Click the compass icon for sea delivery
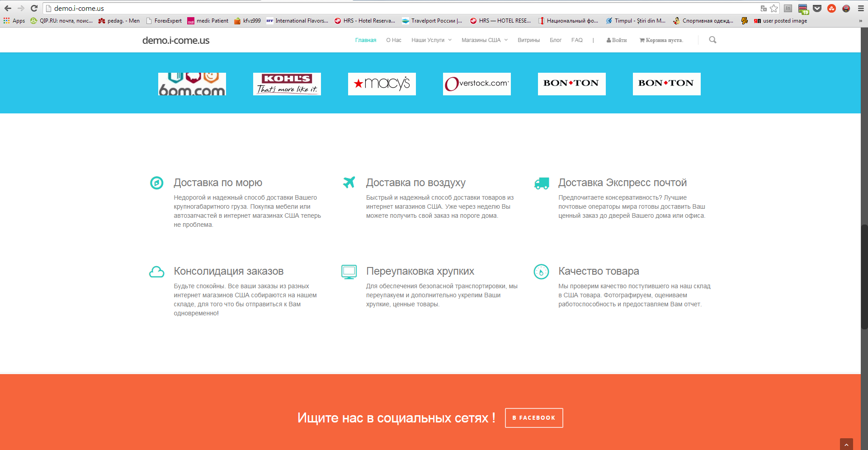Viewport: 868px width, 450px height. (x=157, y=183)
